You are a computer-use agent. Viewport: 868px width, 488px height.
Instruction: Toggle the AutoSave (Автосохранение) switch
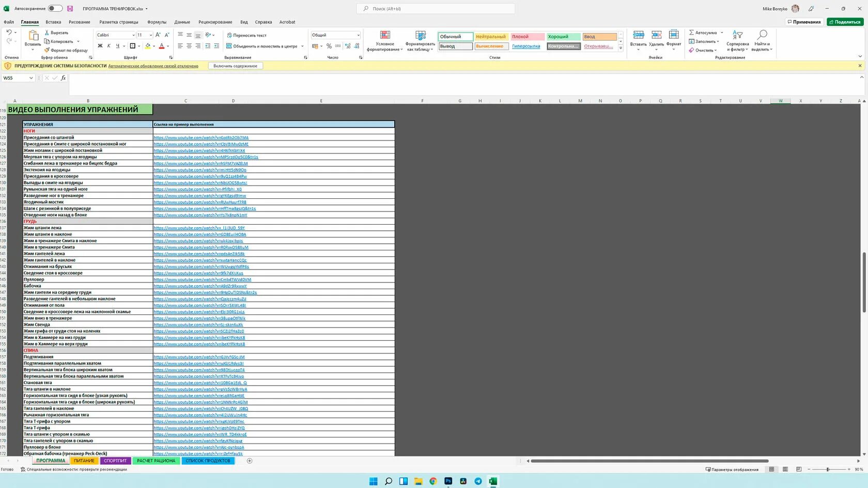[x=55, y=9]
